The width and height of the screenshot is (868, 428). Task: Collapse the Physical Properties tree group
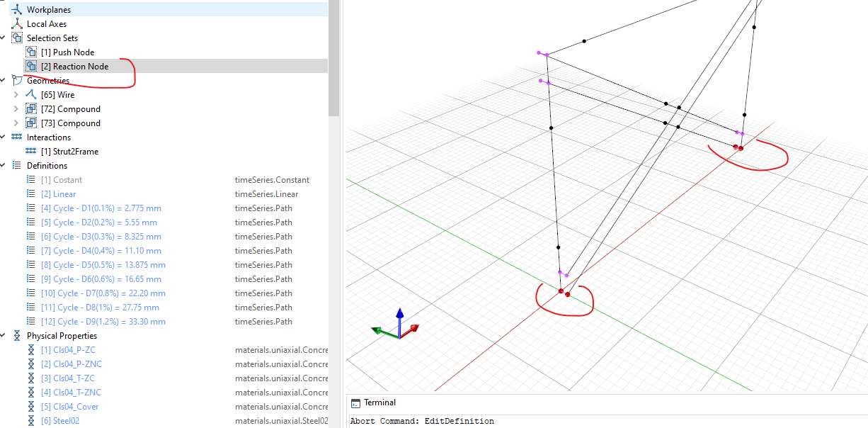point(4,335)
